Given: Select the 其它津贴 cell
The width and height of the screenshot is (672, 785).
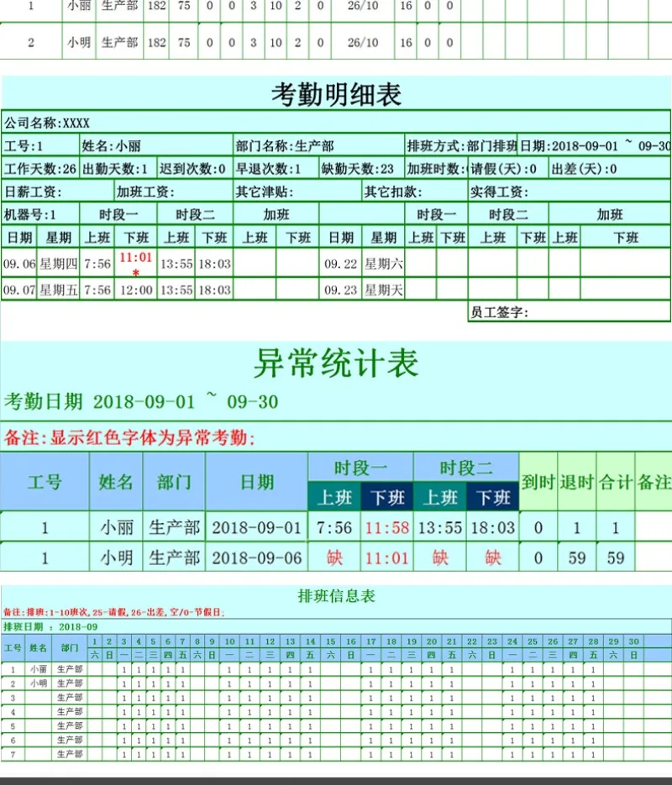Looking at the screenshot, I should [297, 191].
